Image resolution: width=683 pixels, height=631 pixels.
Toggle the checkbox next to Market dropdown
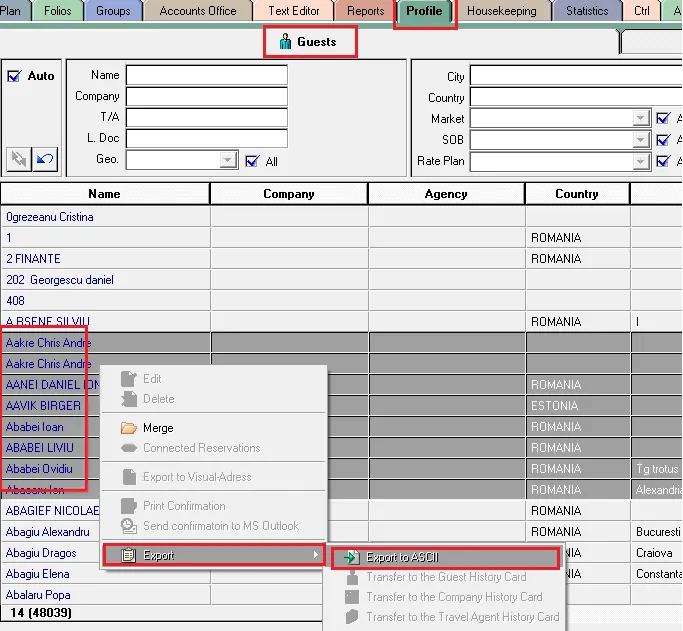663,118
